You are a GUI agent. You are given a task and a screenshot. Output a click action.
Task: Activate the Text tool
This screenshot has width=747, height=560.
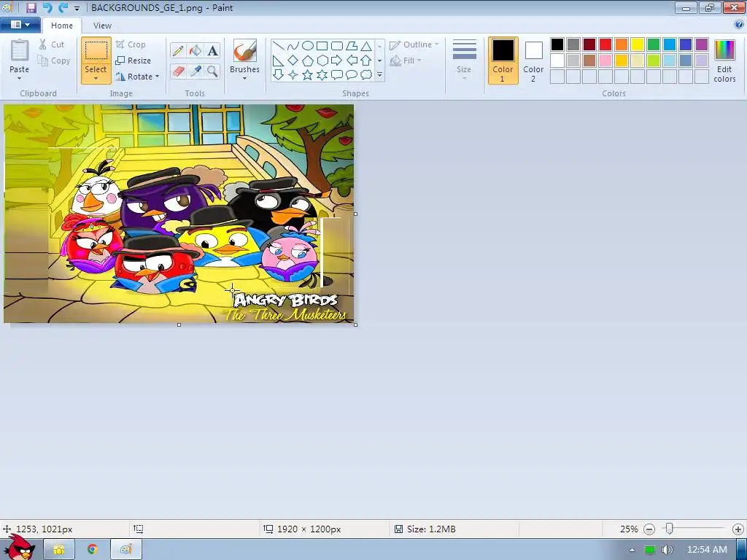tap(212, 50)
